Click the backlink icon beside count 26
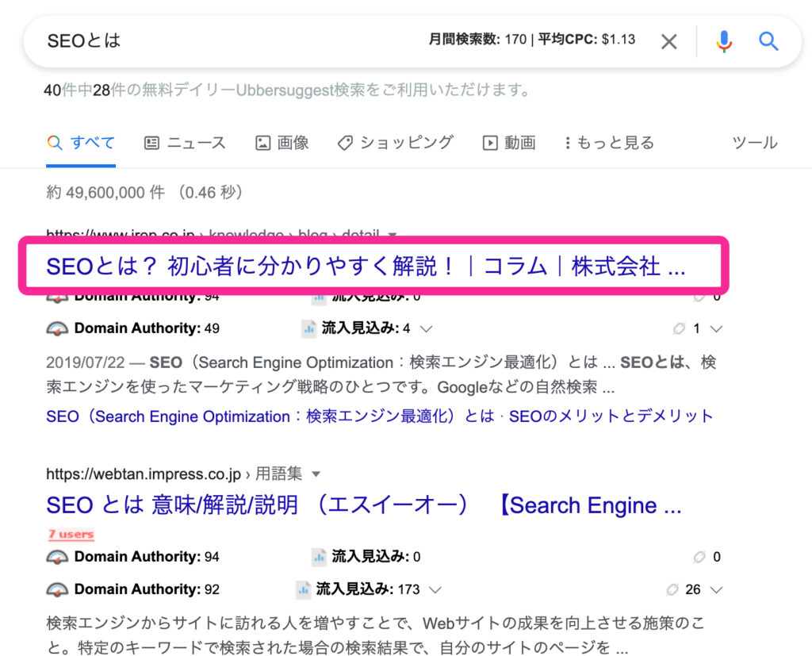 (x=672, y=589)
